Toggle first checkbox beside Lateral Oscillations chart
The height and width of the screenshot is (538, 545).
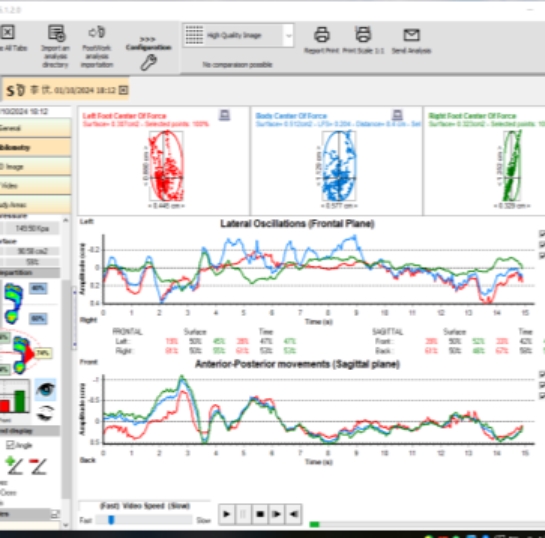[542, 234]
